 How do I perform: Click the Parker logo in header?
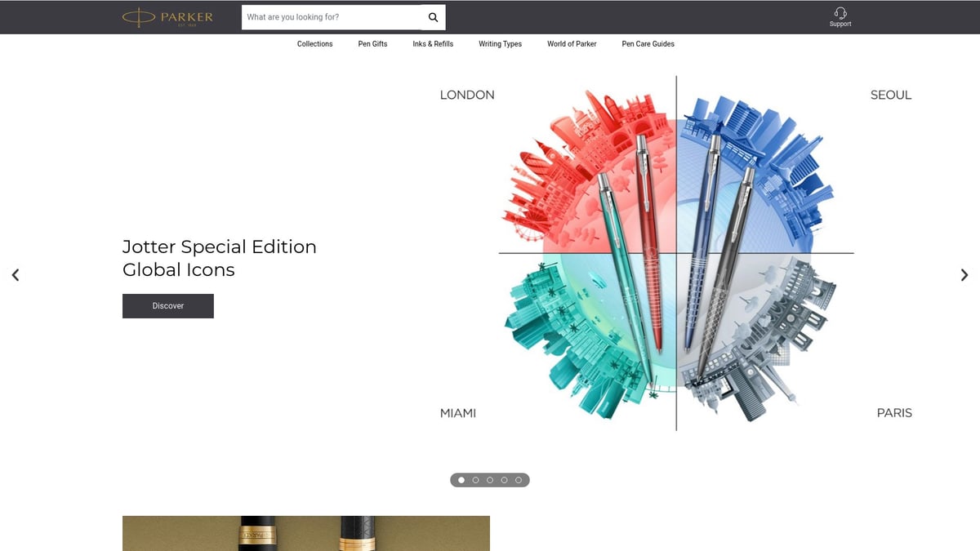[167, 17]
